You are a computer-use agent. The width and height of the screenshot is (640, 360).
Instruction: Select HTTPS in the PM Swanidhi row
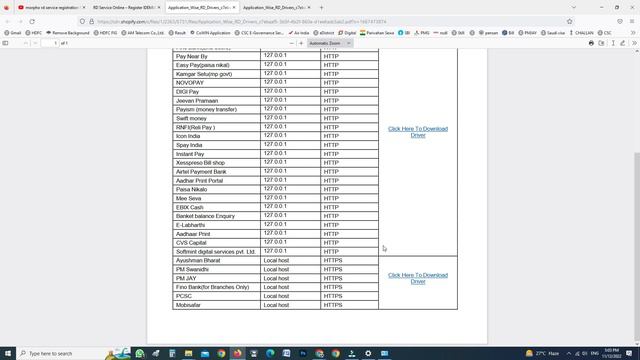[x=333, y=269]
